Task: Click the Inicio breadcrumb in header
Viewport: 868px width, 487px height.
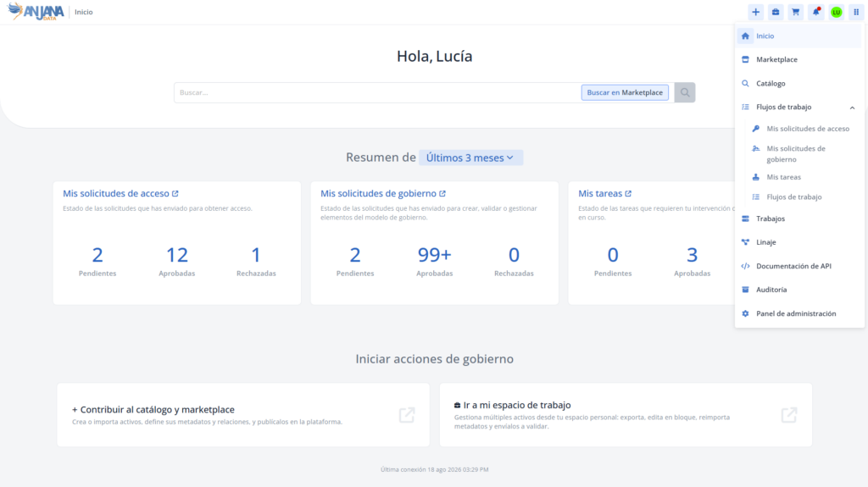Action: click(x=84, y=12)
